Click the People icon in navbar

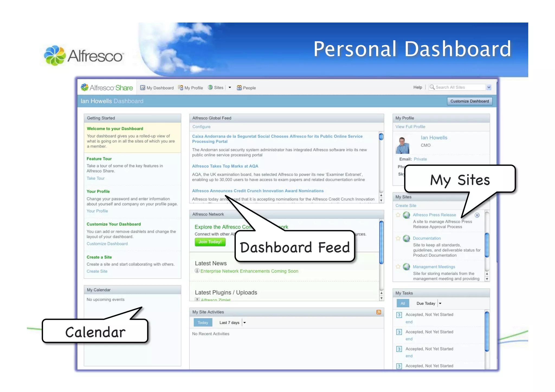pos(239,88)
